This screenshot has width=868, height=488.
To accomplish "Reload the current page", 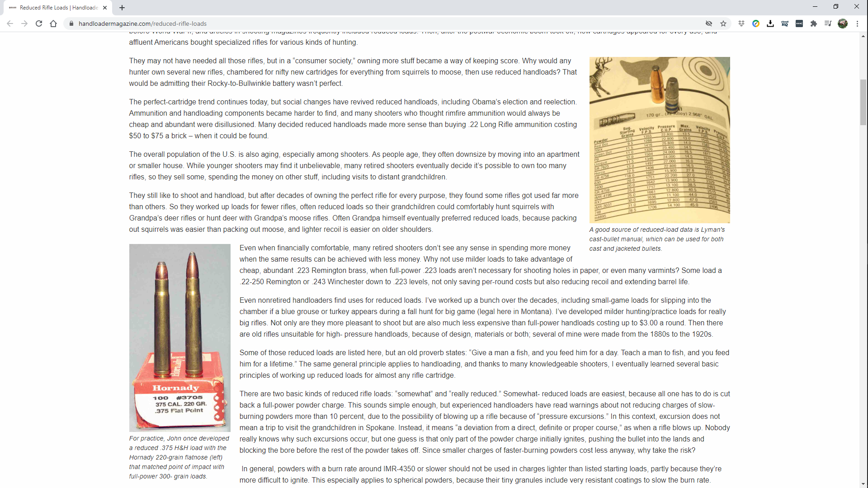I will (39, 23).
